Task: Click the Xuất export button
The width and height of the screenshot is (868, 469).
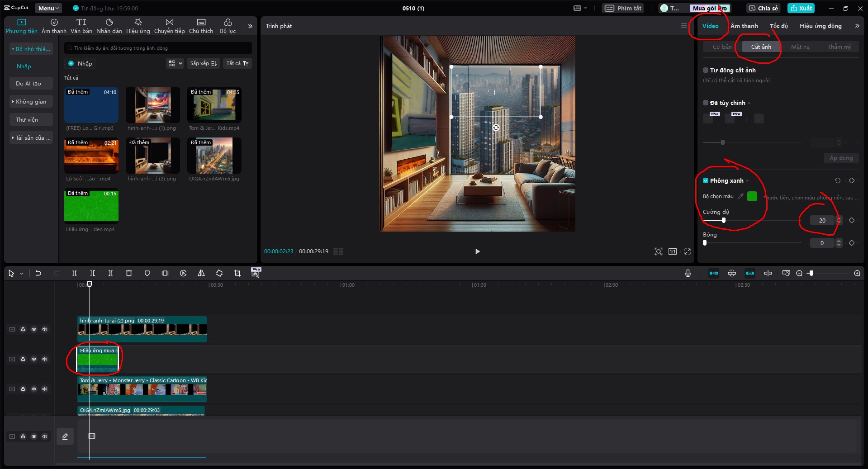Action: [x=801, y=8]
